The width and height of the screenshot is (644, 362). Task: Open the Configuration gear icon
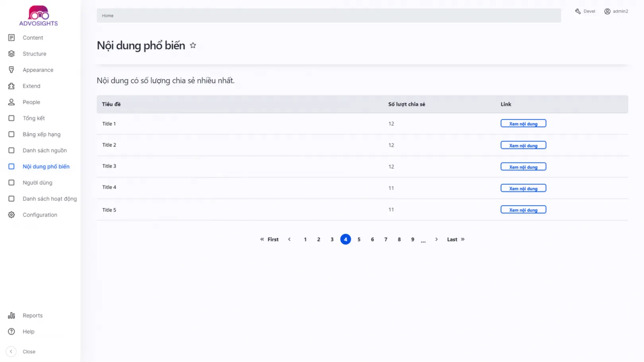point(12,215)
